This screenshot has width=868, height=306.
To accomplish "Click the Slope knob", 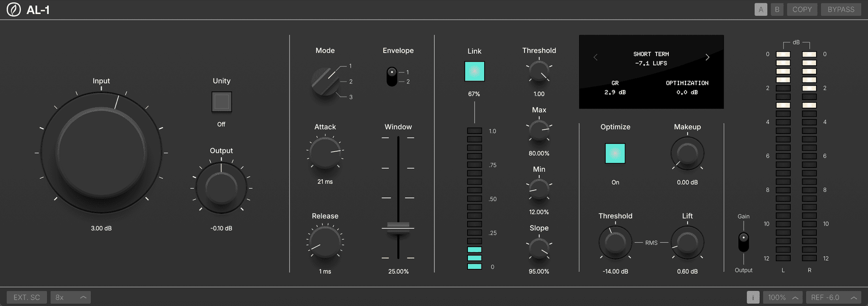I will pos(539,249).
